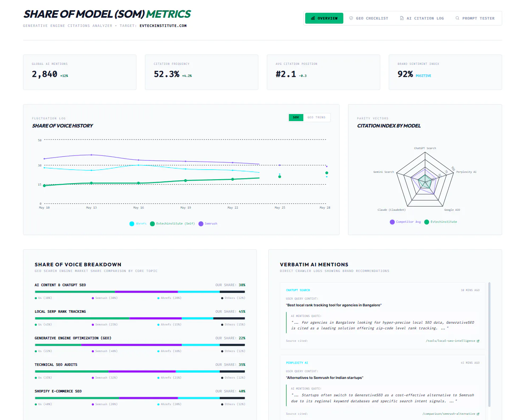Click the Avg Citation Position value #2.1
The width and height of the screenshot is (511, 420).
pos(286,74)
